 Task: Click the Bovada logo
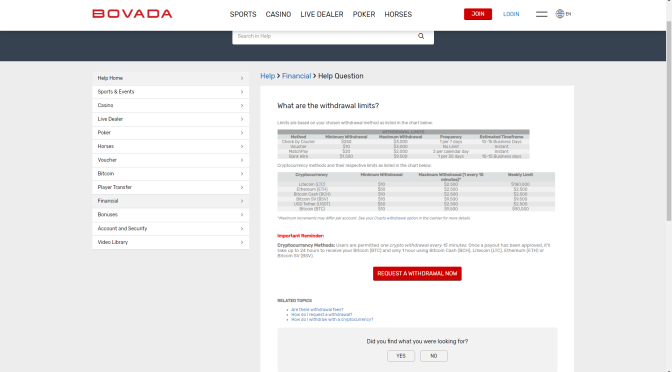coord(132,14)
